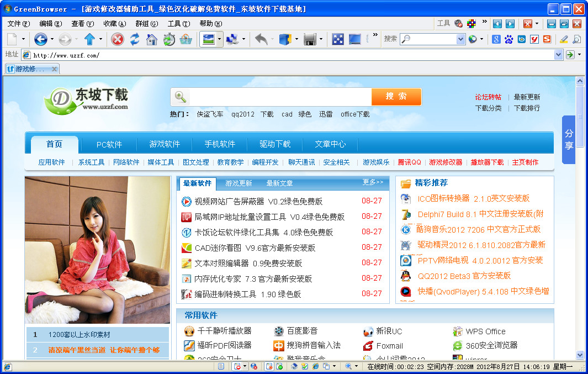This screenshot has width=588, height=374.
Task: Click the blue house icon in status bar
Action: (294, 366)
